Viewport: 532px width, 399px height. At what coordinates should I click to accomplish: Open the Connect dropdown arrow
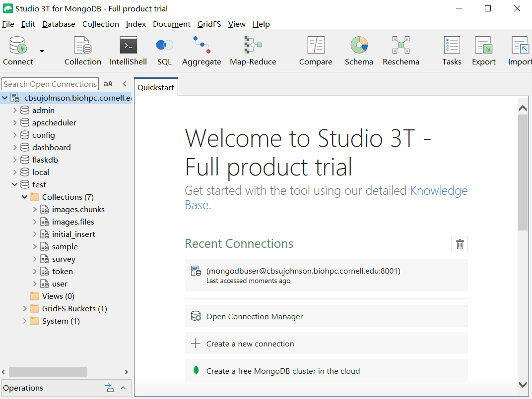(42, 51)
